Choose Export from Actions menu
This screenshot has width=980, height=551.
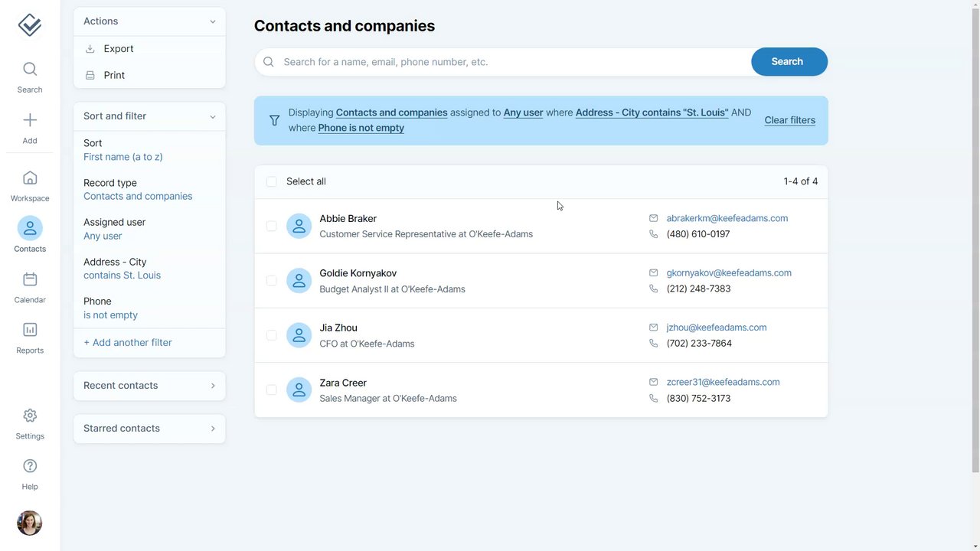[x=119, y=49]
